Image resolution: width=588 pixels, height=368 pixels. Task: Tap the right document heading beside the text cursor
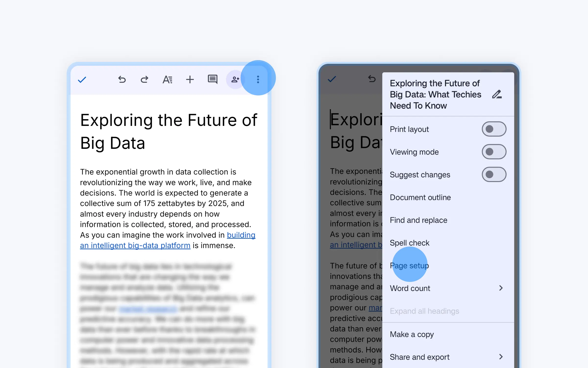point(356,131)
